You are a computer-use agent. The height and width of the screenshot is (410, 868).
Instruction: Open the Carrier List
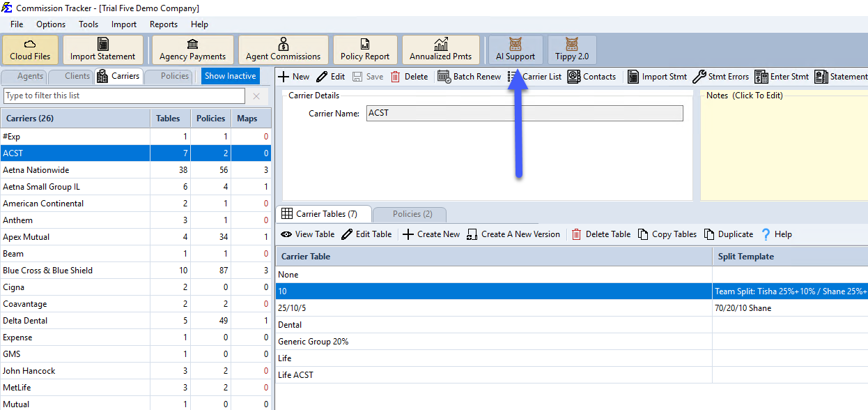click(x=535, y=77)
